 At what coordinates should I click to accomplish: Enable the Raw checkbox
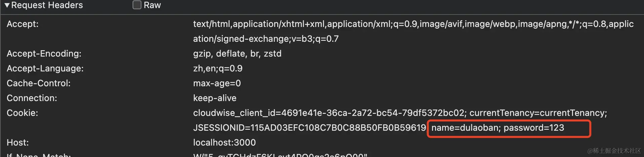137,5
